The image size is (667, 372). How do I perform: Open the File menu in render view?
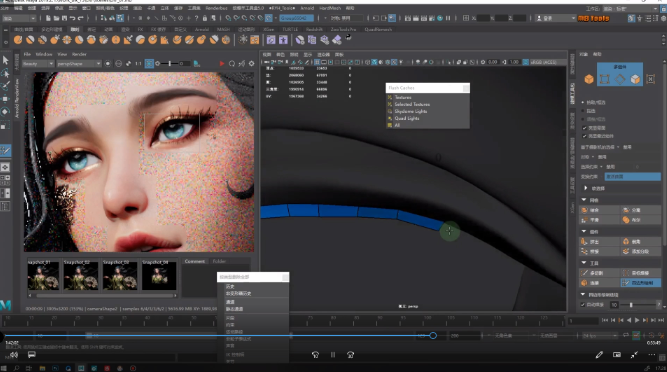(x=27, y=54)
